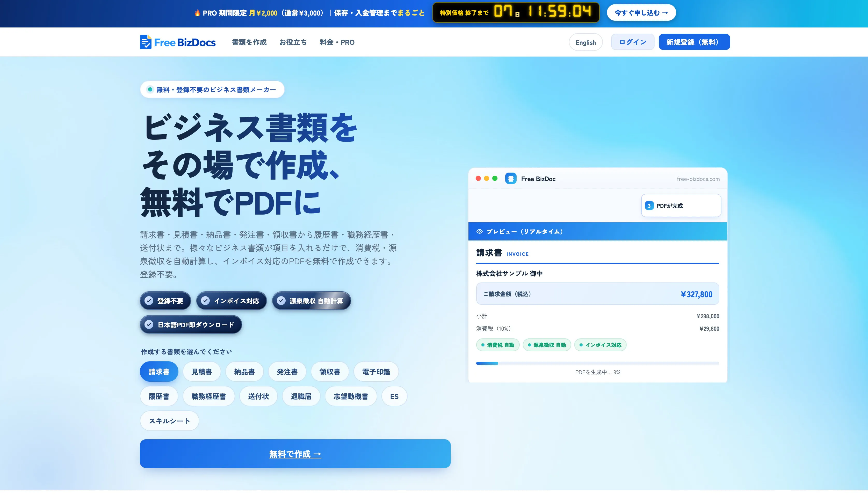Click the free-bizdocs.com URL text
This screenshot has height=496, width=868.
coord(698,179)
